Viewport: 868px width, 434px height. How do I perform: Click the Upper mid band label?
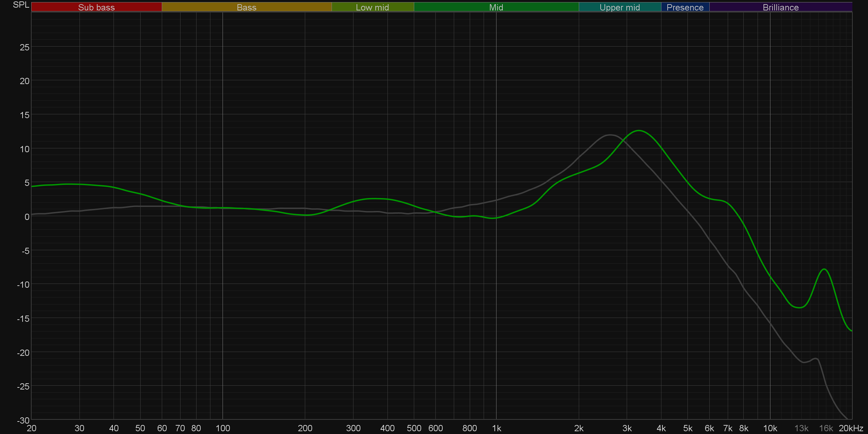click(x=619, y=7)
